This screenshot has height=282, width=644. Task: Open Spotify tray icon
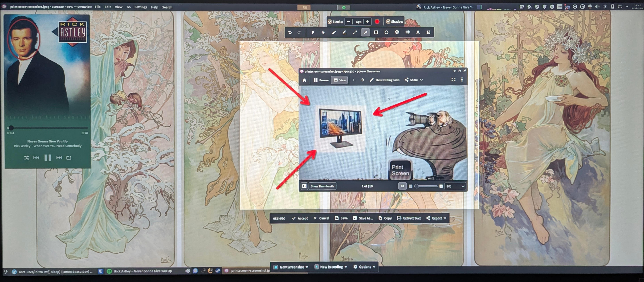pos(552,7)
